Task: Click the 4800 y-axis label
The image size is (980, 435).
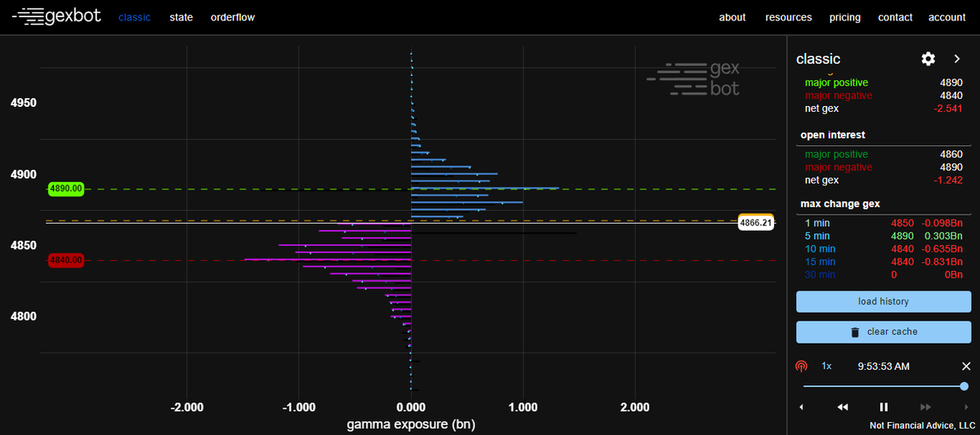Action: [24, 317]
